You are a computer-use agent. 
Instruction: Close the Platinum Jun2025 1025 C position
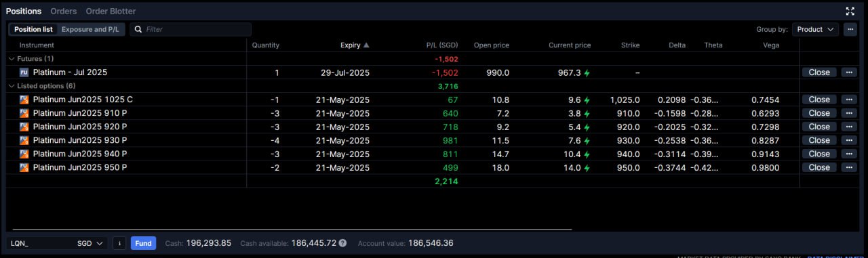[819, 100]
